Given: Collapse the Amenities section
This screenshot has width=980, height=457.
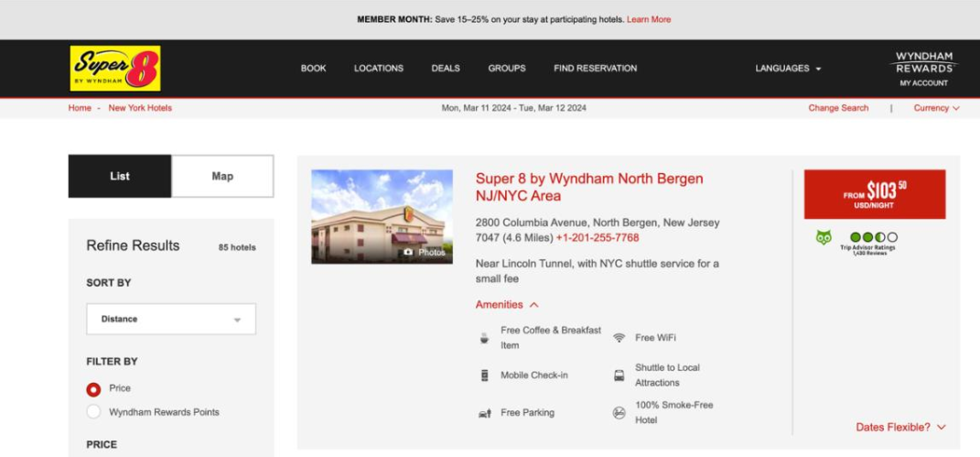Looking at the screenshot, I should 507,304.
